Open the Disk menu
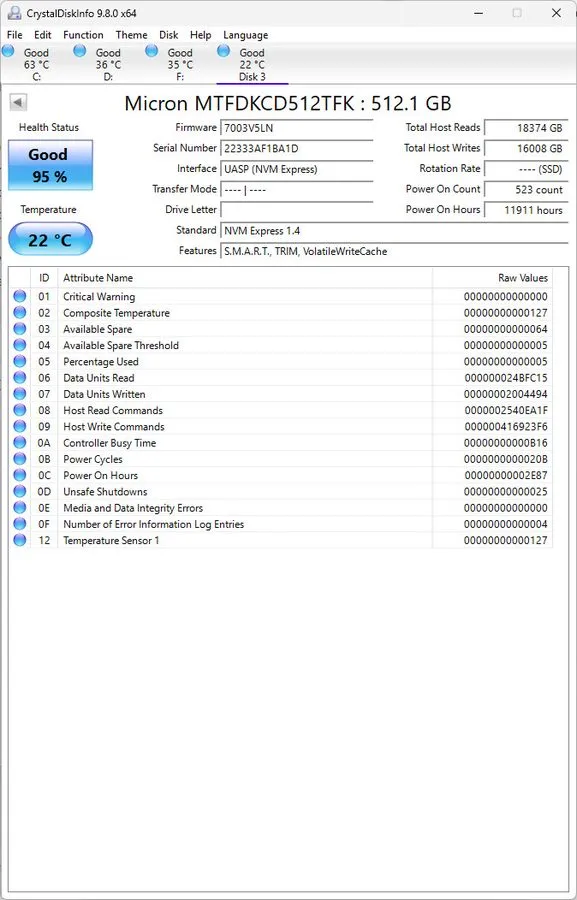 point(169,35)
